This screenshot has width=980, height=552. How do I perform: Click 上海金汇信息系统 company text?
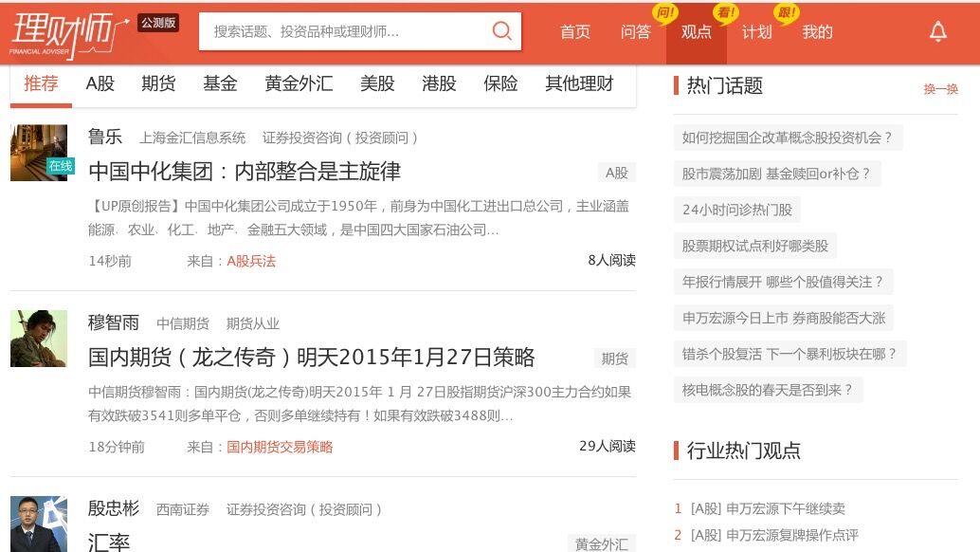[191, 138]
